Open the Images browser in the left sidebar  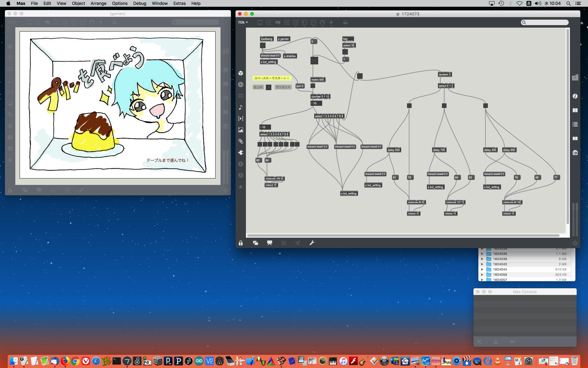241,130
